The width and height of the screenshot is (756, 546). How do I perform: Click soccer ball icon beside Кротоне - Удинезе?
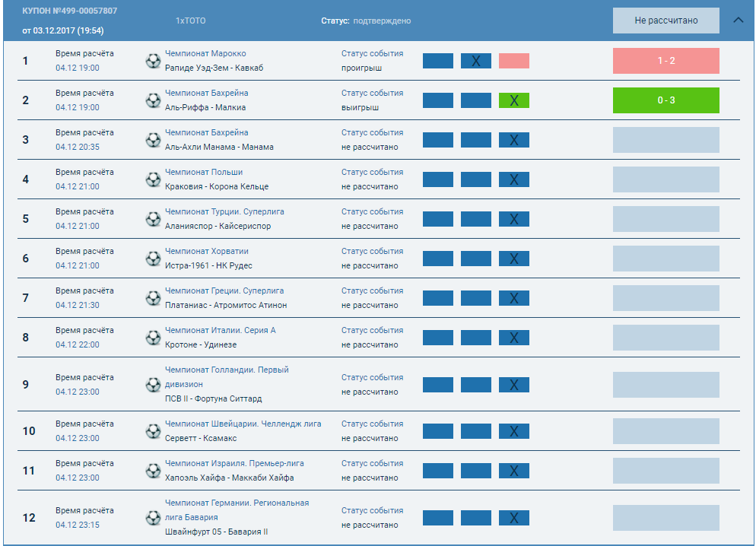(x=153, y=338)
